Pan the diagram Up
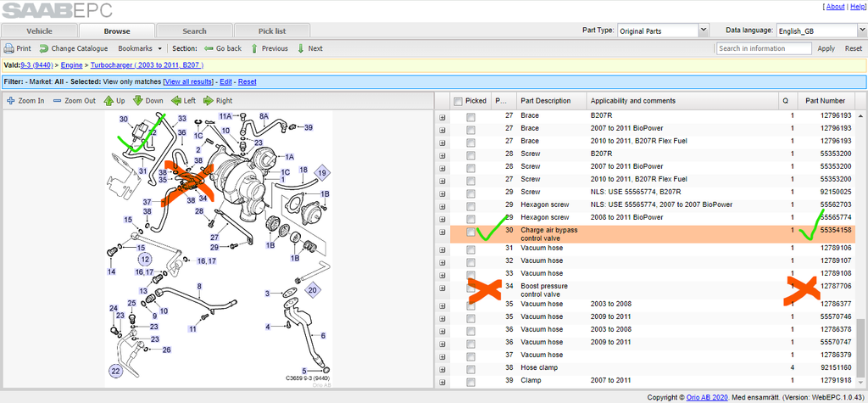This screenshot has height=403, width=868. [114, 100]
